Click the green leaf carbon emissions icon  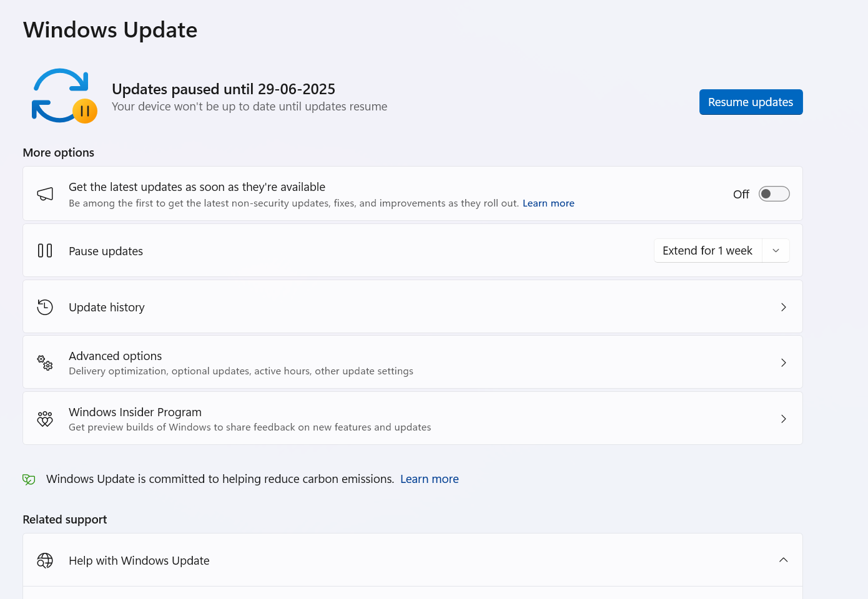[29, 479]
